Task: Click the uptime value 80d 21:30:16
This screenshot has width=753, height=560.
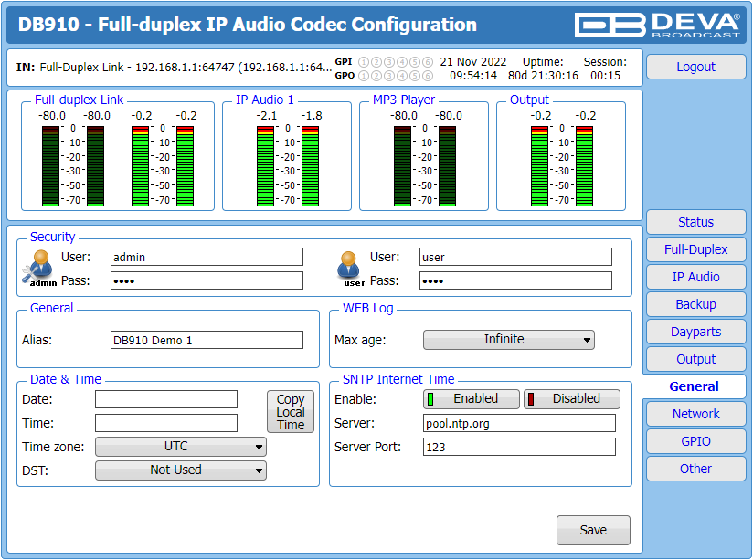Action: click(x=543, y=76)
